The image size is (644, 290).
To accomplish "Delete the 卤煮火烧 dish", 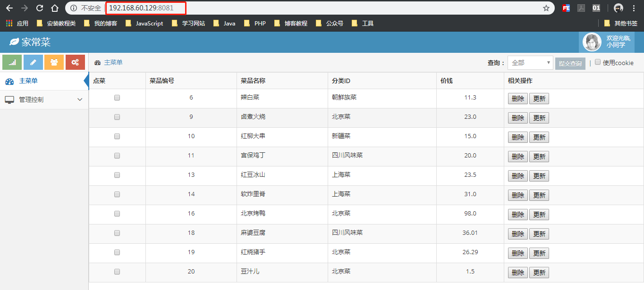I will point(517,118).
